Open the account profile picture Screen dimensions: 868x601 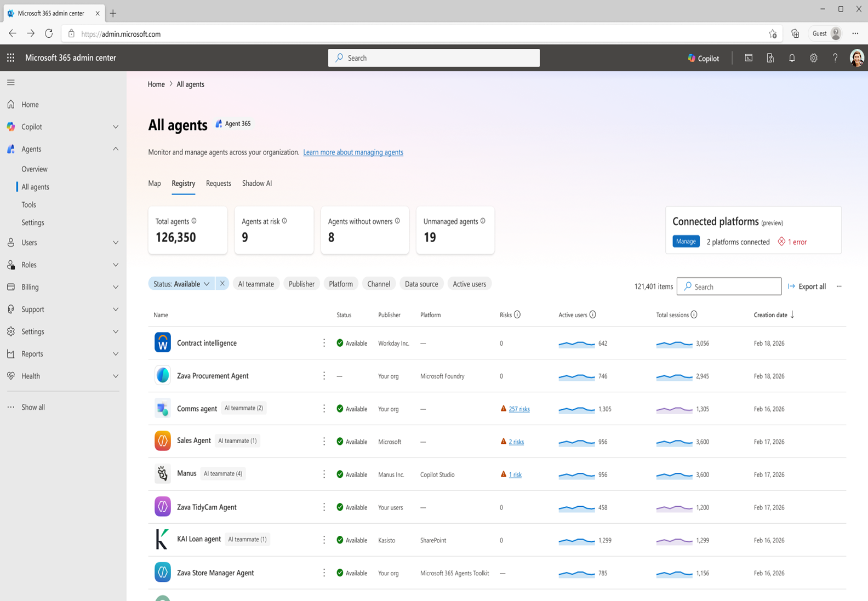856,58
